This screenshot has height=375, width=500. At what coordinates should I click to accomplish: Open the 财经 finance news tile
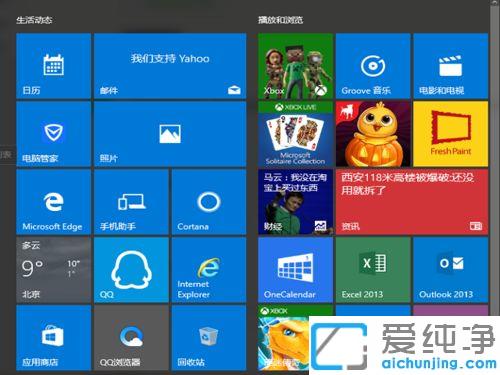pyautogui.click(x=295, y=202)
